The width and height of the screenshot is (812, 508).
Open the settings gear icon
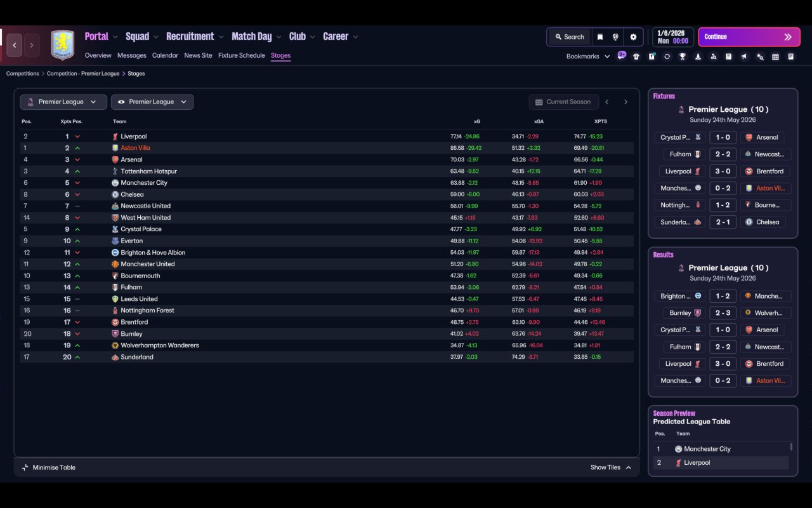tap(633, 37)
